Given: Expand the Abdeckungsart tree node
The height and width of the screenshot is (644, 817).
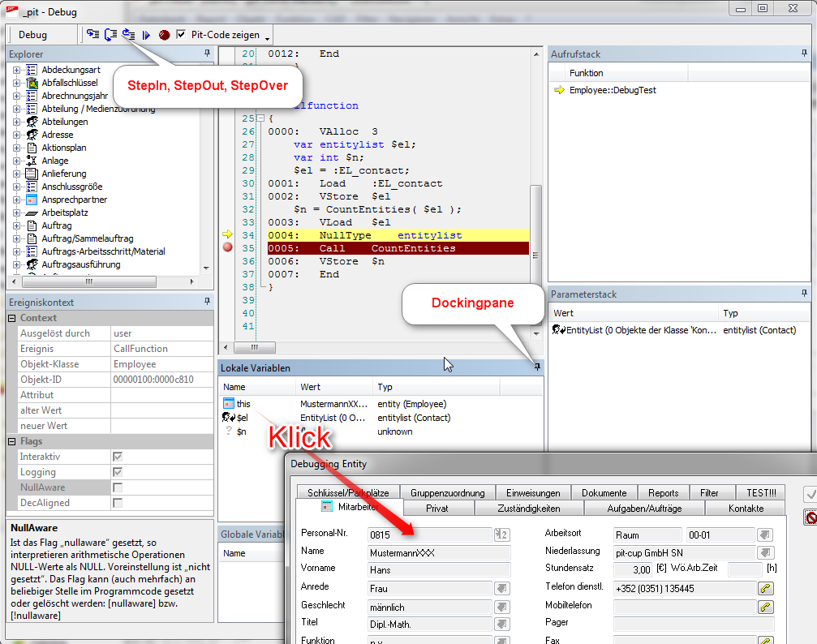Looking at the screenshot, I should click(x=17, y=70).
